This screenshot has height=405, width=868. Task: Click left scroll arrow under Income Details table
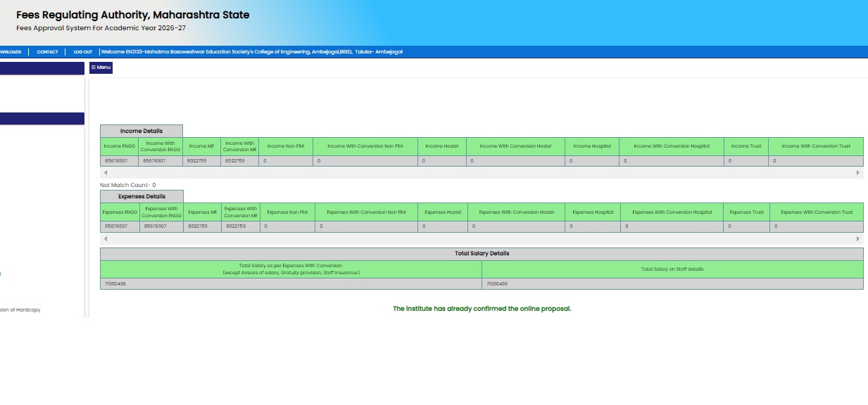coord(106,173)
